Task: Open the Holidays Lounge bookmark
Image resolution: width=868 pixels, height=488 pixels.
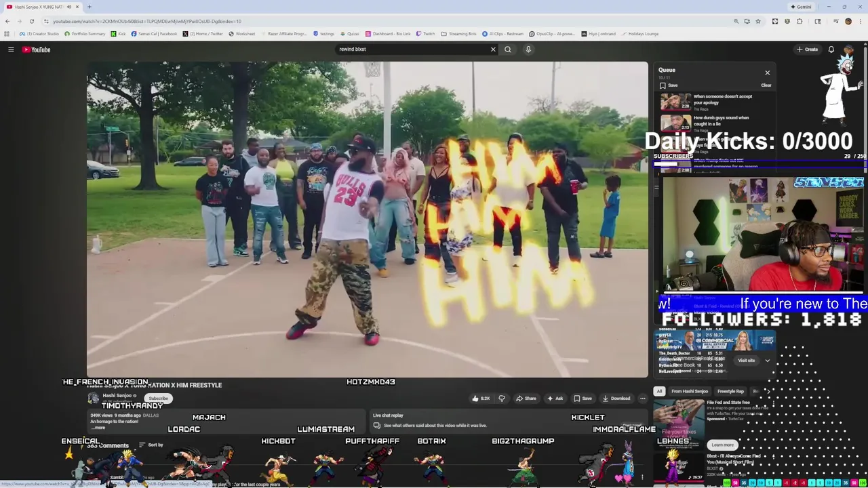Action: pyautogui.click(x=639, y=34)
